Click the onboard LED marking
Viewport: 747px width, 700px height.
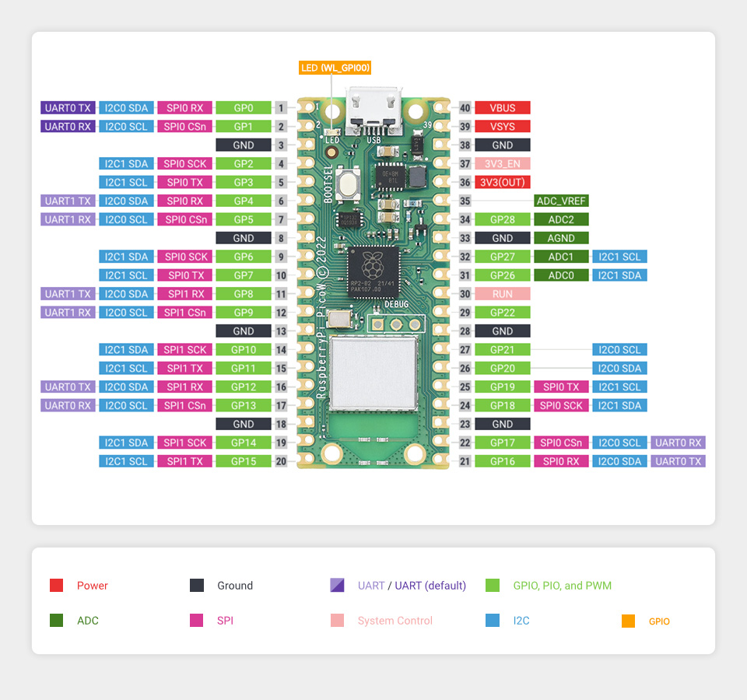(x=331, y=140)
